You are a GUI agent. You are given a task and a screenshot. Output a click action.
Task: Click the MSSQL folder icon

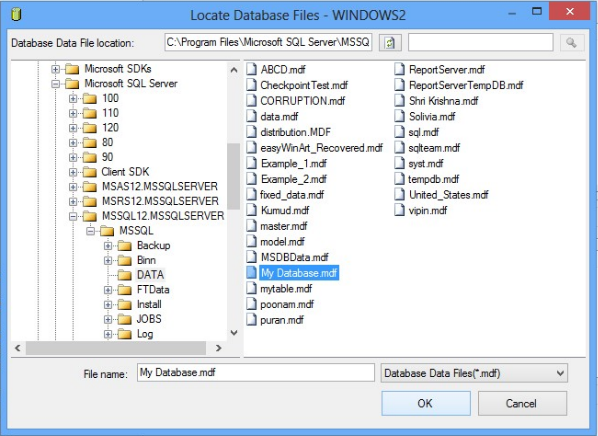(107, 231)
